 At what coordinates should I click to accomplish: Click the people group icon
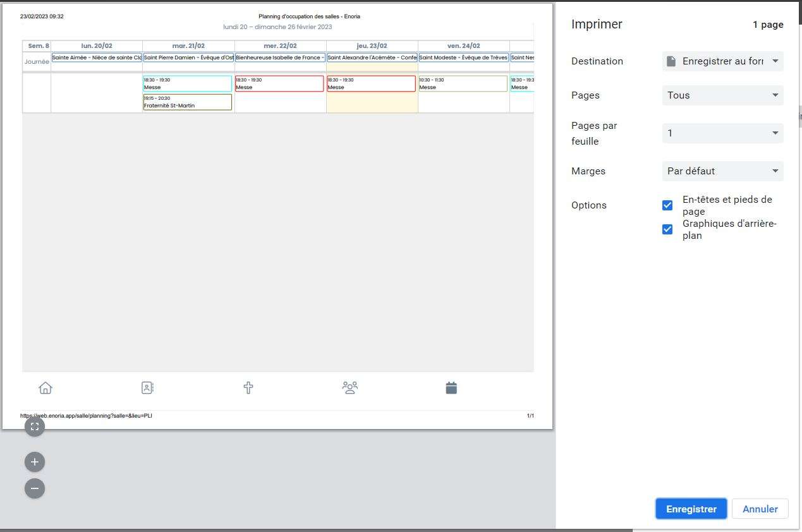point(349,388)
